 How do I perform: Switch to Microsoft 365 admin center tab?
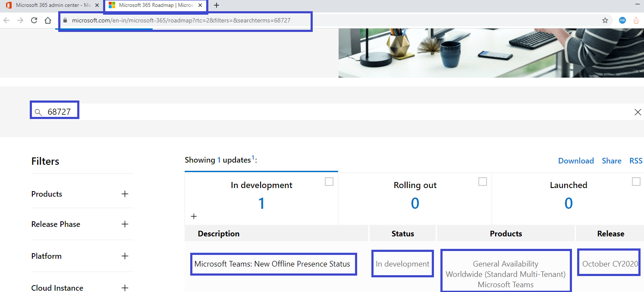click(52, 6)
